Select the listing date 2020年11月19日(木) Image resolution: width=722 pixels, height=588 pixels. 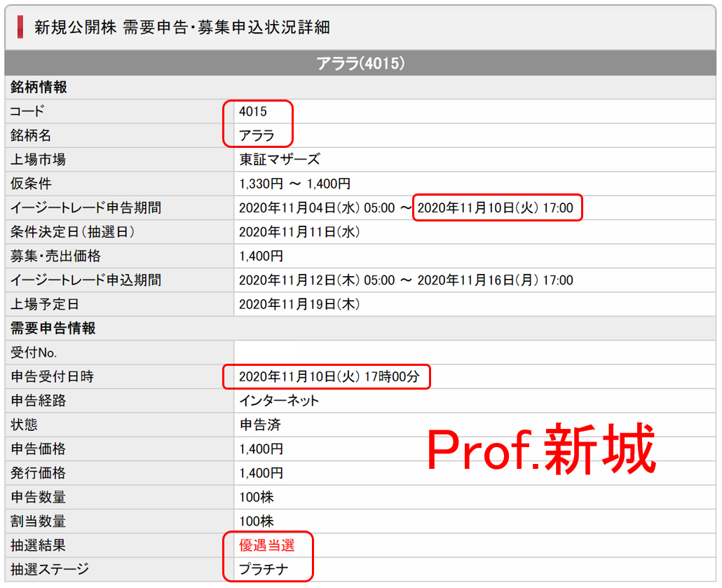click(x=299, y=304)
